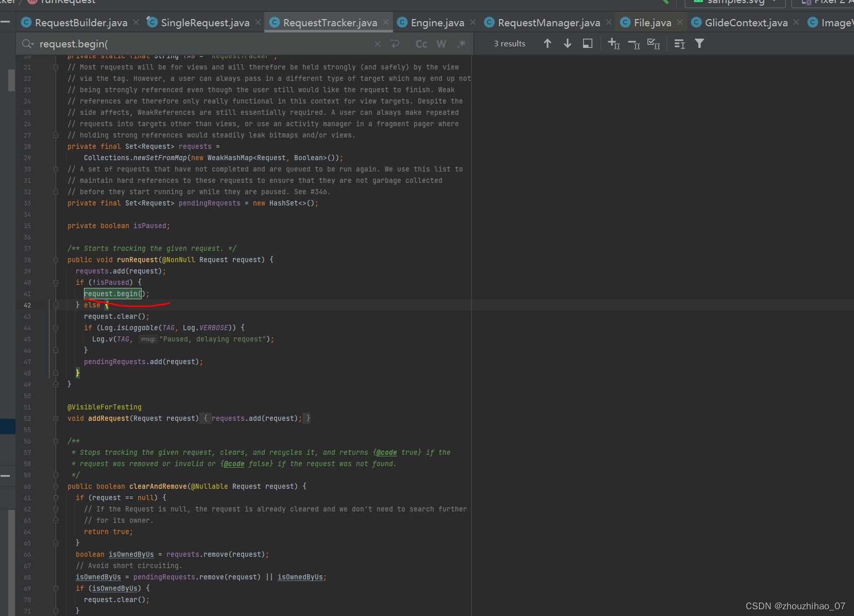Click the search options lines icon
This screenshot has width=854, height=616.
click(x=680, y=44)
